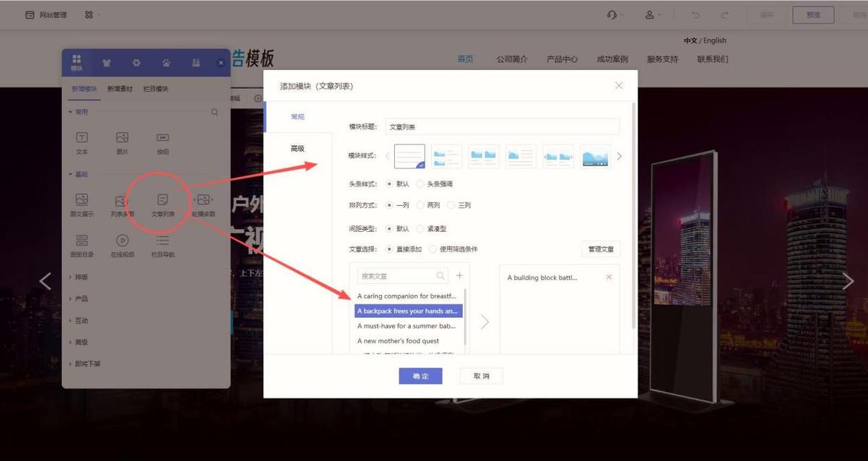Viewport: 868px width, 461px height.
Task: Click the plus icon beside article search
Action: pos(459,276)
